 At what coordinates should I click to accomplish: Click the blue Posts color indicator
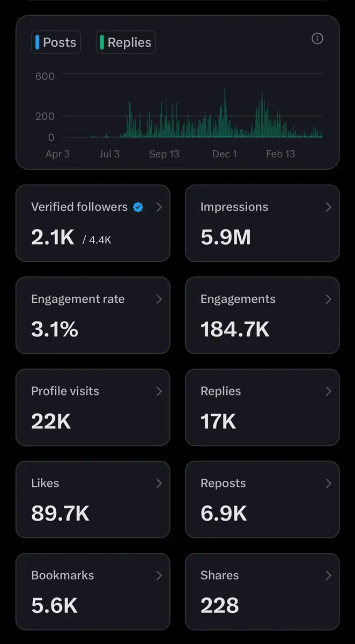click(x=37, y=42)
